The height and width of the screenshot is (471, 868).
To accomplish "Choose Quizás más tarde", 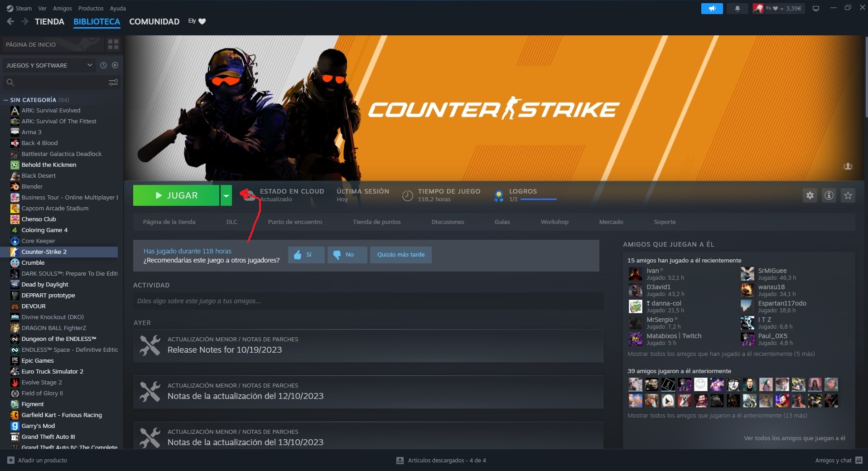I will pos(401,255).
